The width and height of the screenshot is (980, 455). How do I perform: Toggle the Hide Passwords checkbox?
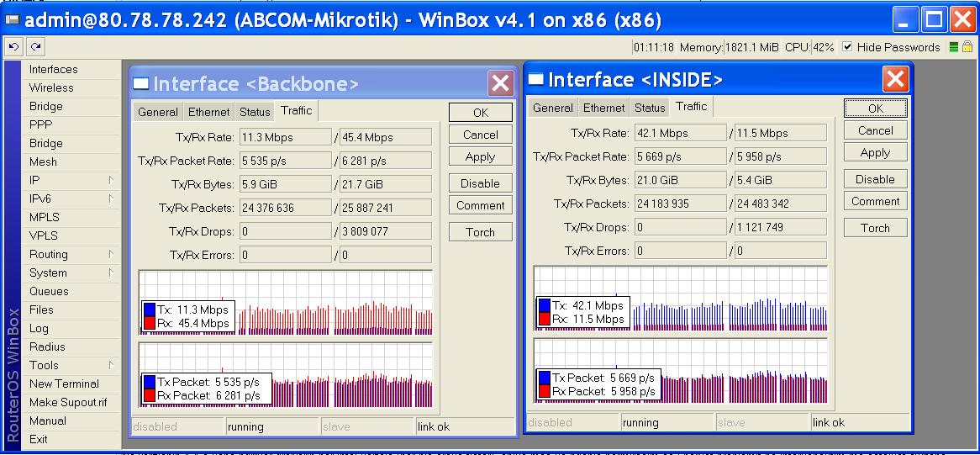[847, 47]
